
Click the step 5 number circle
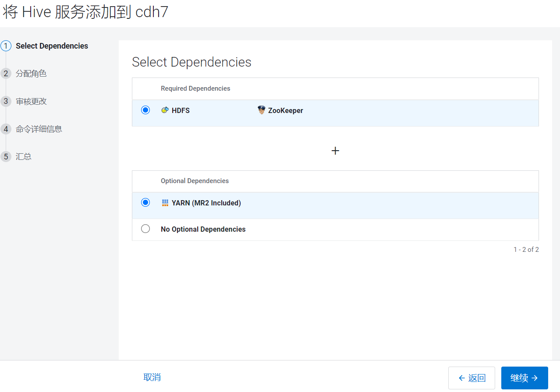point(6,157)
